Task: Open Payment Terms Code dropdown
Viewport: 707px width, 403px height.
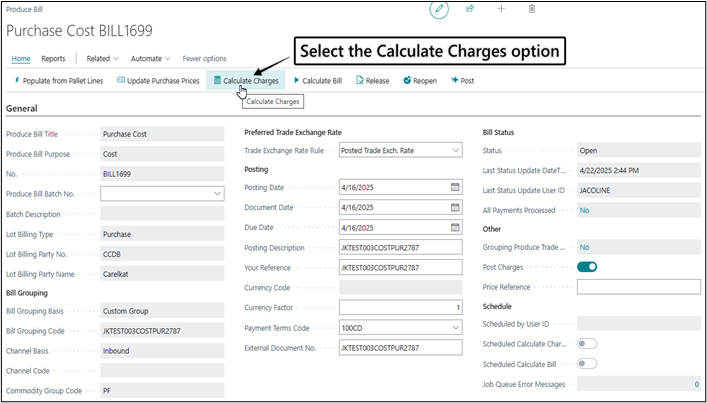Action: point(455,328)
